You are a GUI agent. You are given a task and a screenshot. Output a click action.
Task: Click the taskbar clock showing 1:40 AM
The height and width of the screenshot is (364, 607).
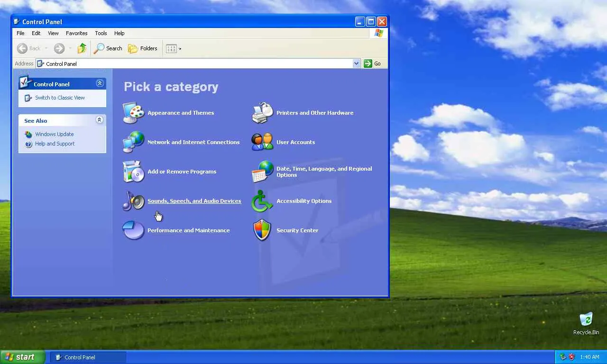click(x=589, y=357)
